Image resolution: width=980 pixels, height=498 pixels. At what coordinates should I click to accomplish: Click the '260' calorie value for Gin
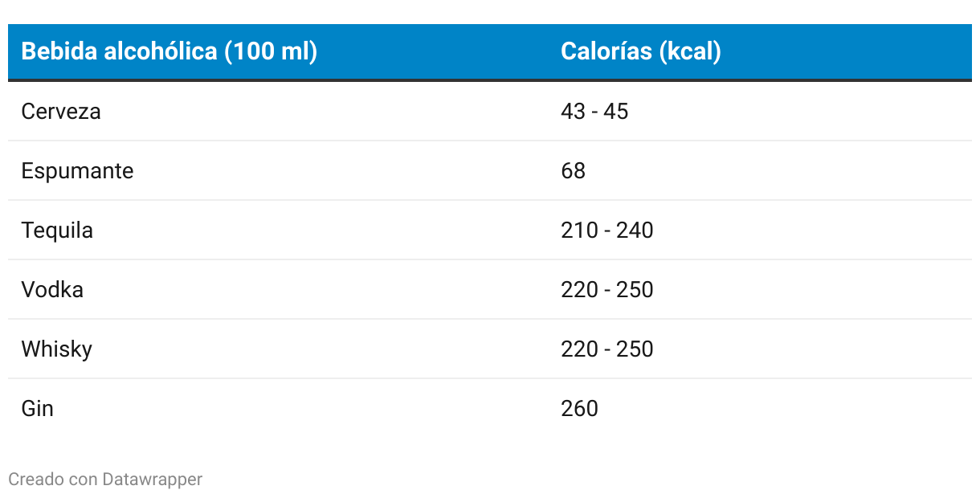coord(579,408)
